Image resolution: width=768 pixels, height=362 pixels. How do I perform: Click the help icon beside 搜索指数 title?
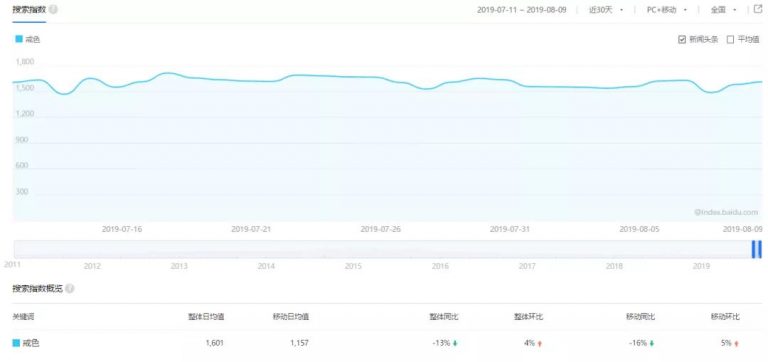click(53, 9)
